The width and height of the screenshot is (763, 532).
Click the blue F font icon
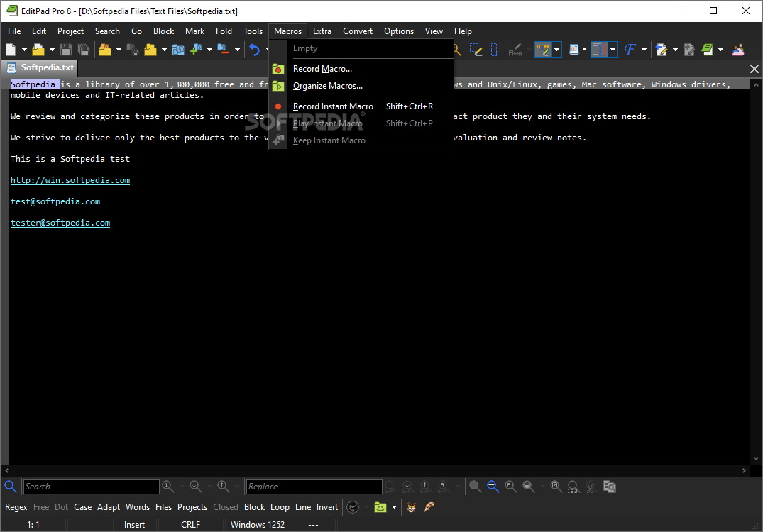630,50
